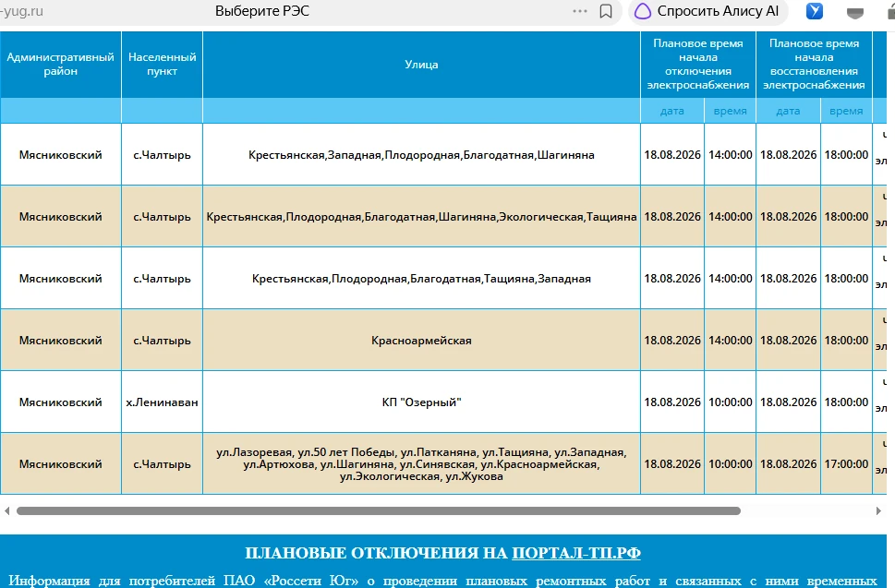Click the дата subheader under восстановления
Image resolution: width=895 pixels, height=588 pixels.
(x=788, y=111)
